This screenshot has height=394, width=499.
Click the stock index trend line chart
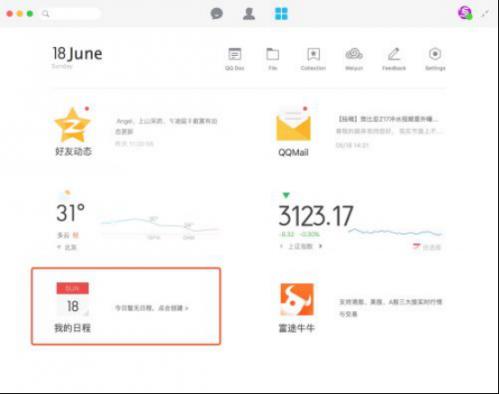coord(395,232)
